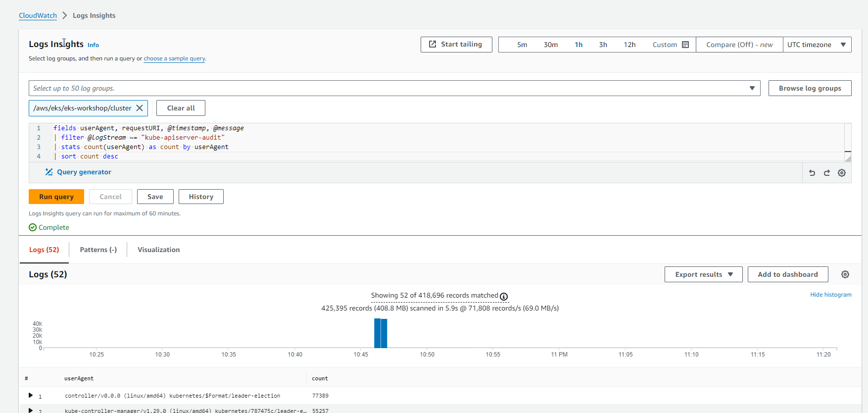The width and height of the screenshot is (868, 413).
Task: Select 30m time range
Action: click(551, 45)
